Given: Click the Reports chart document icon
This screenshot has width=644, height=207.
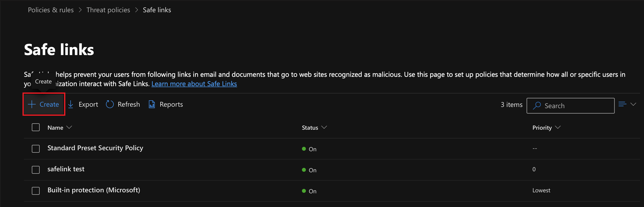Looking at the screenshot, I should pyautogui.click(x=152, y=104).
